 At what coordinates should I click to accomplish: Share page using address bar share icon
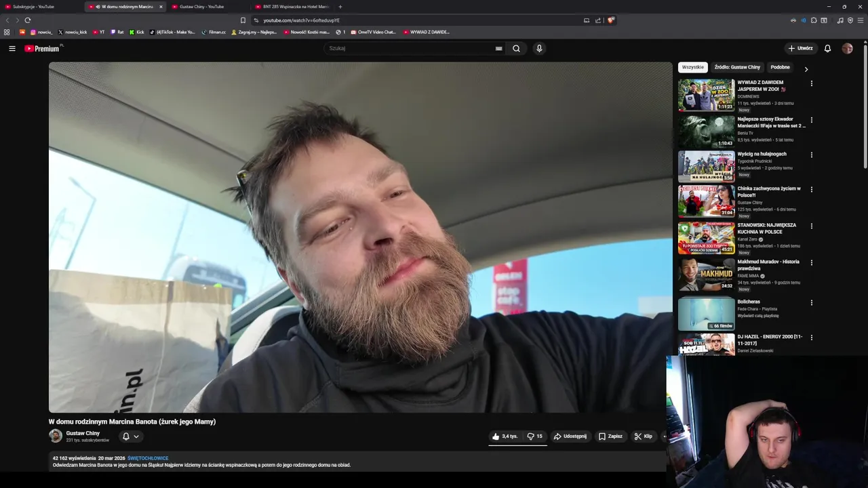[x=598, y=20]
